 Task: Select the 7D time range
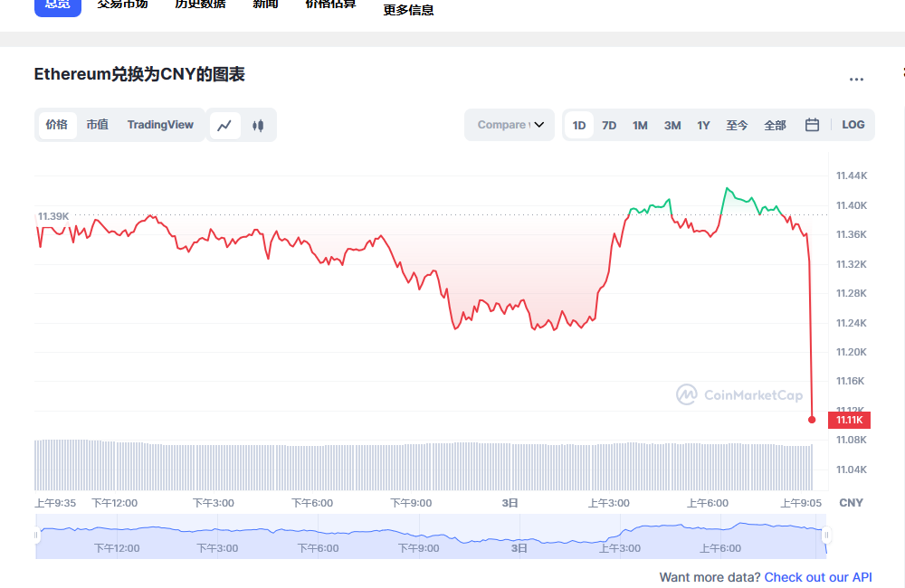(609, 125)
